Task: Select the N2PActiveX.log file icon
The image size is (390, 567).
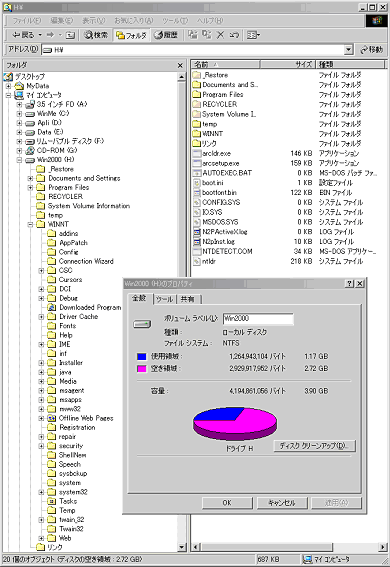Action: 197,231
